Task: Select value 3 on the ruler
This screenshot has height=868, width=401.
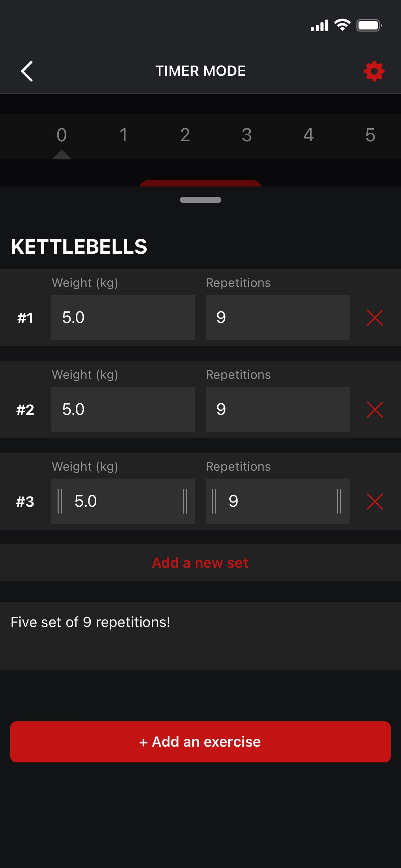Action: click(x=247, y=135)
